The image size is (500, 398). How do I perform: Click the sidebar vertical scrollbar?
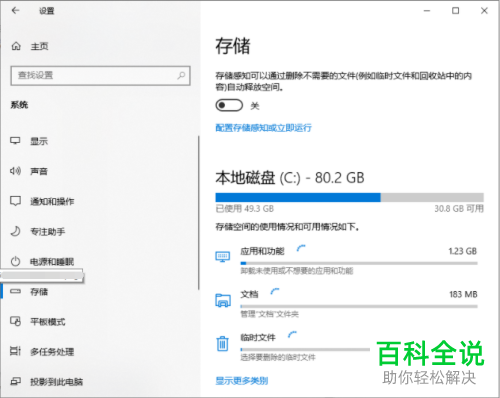(x=199, y=213)
